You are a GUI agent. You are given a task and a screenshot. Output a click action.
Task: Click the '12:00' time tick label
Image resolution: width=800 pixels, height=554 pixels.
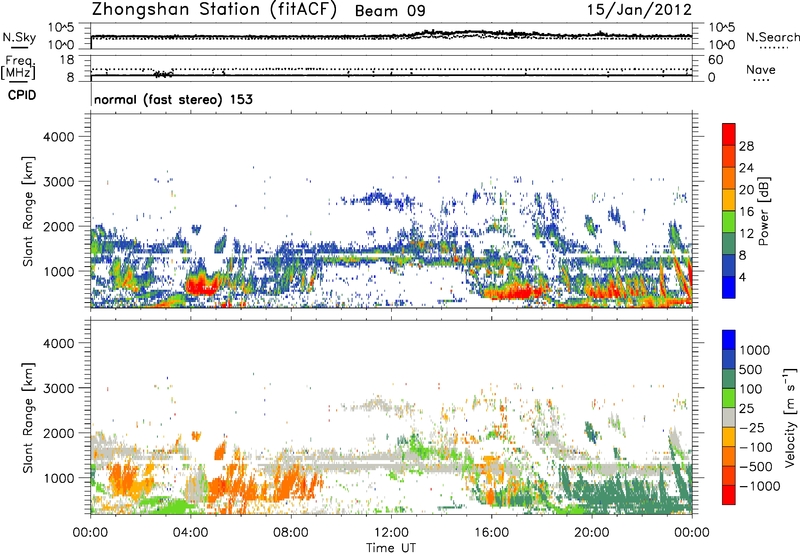tap(391, 533)
